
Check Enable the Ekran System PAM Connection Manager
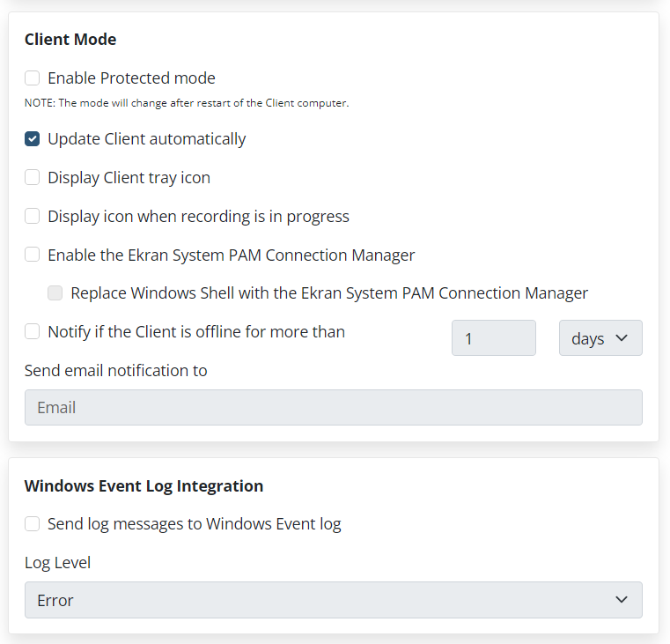point(33,255)
